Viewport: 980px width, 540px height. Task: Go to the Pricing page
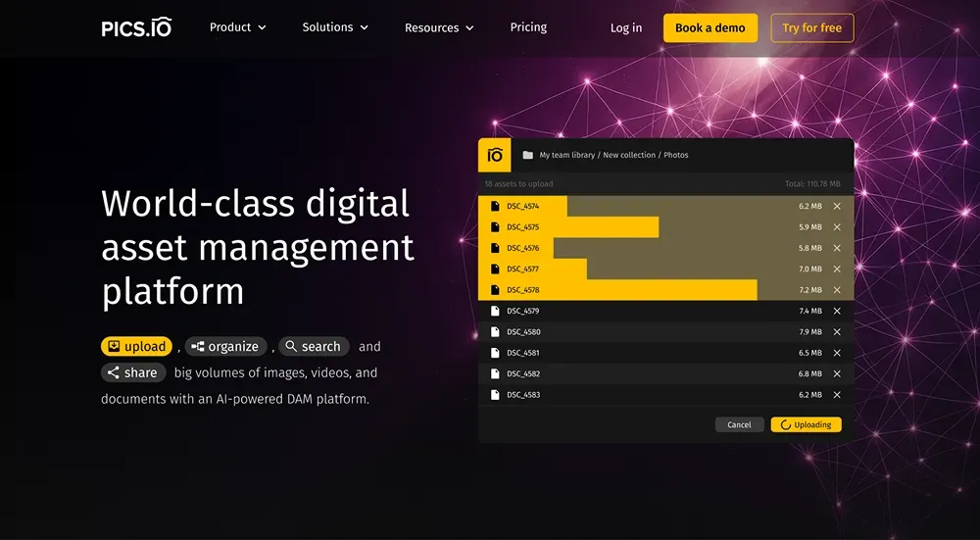coord(528,26)
